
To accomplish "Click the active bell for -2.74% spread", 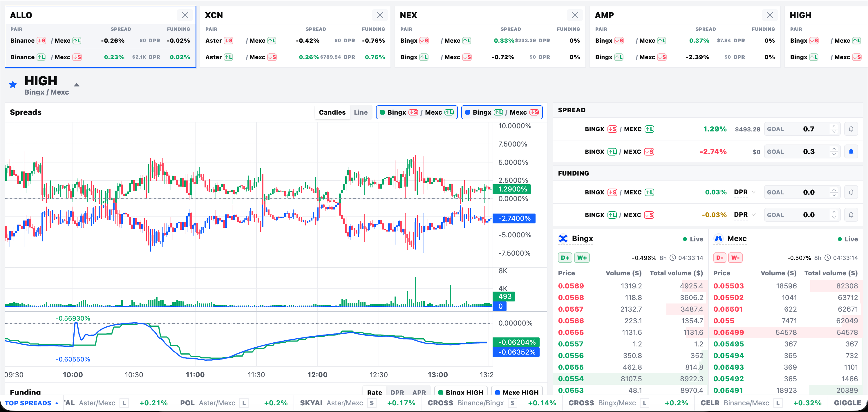I will pyautogui.click(x=851, y=151).
